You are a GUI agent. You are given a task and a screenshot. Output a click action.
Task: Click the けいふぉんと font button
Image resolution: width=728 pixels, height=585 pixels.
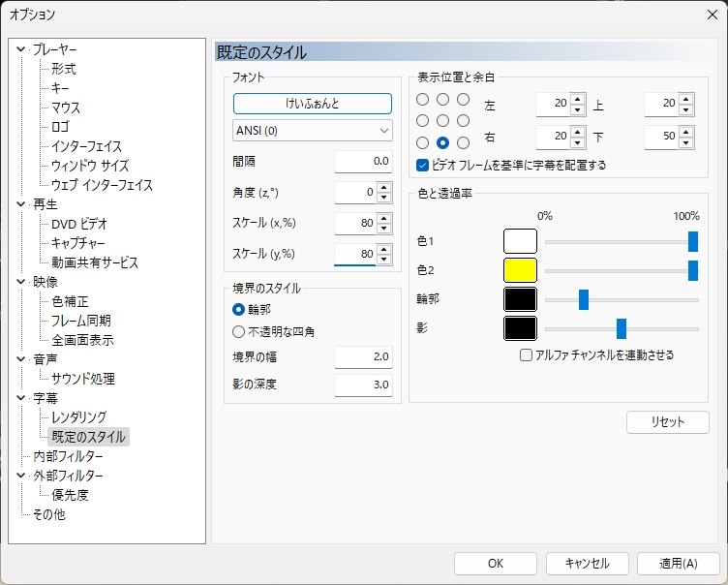pyautogui.click(x=313, y=104)
